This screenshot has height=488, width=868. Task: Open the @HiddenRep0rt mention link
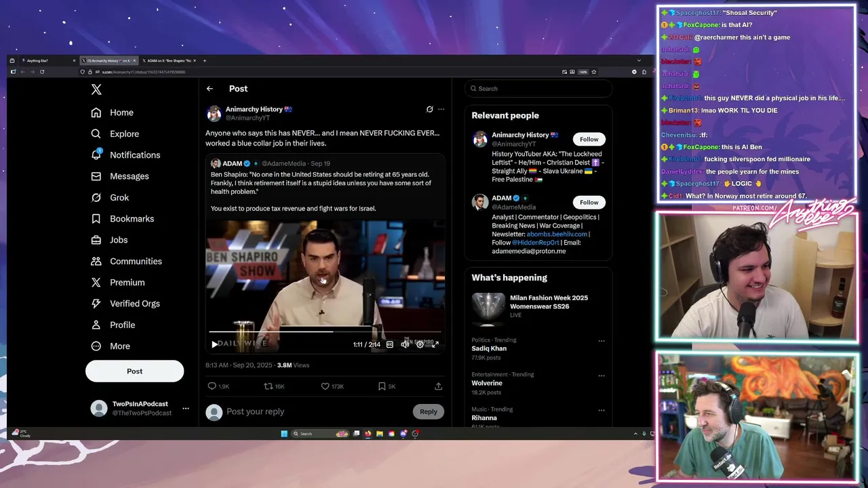[x=536, y=243]
